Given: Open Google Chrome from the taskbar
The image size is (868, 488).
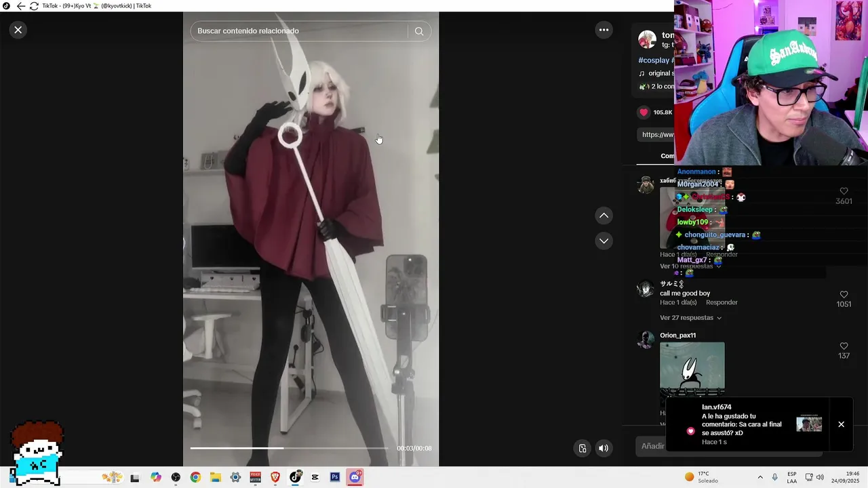Looking at the screenshot, I should [x=195, y=477].
